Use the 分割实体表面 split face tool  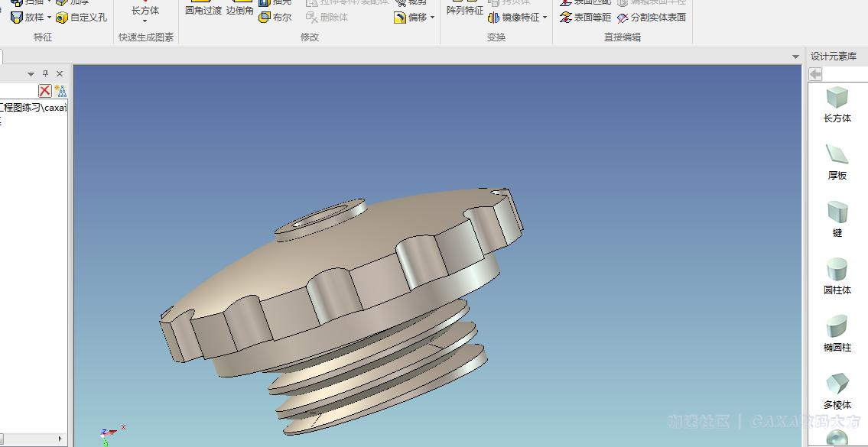[x=652, y=17]
